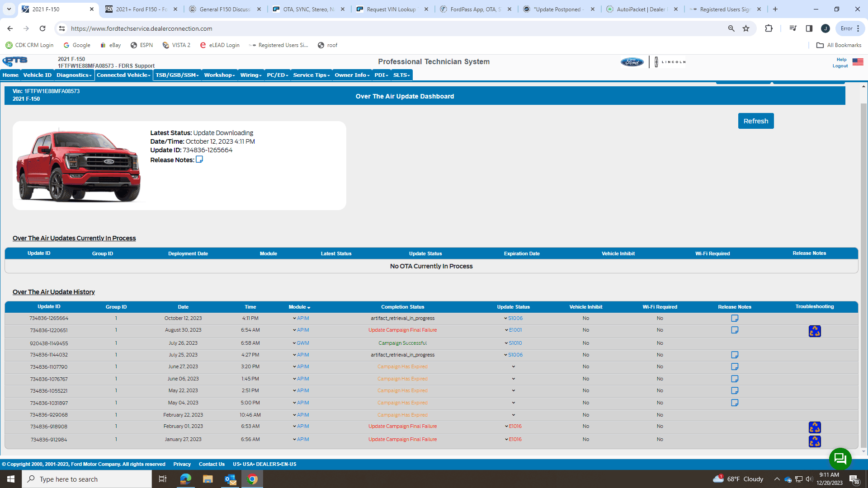Open the Connected Vehicle menu

point(123,75)
